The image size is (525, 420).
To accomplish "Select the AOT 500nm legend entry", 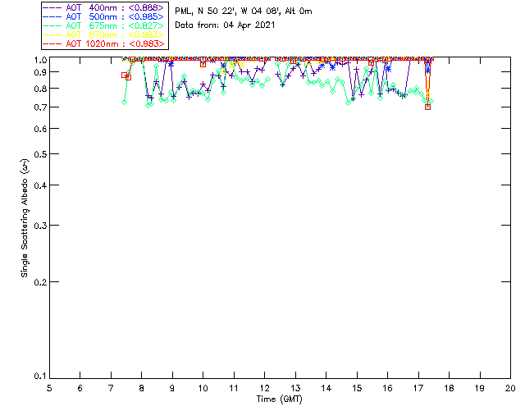I will click(x=104, y=16).
